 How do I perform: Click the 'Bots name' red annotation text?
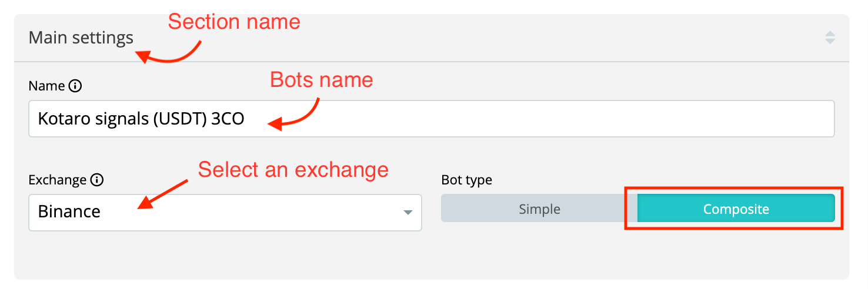coord(321,80)
